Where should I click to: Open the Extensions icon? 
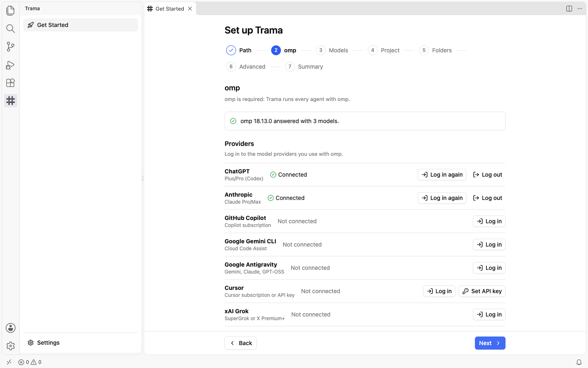click(x=11, y=83)
